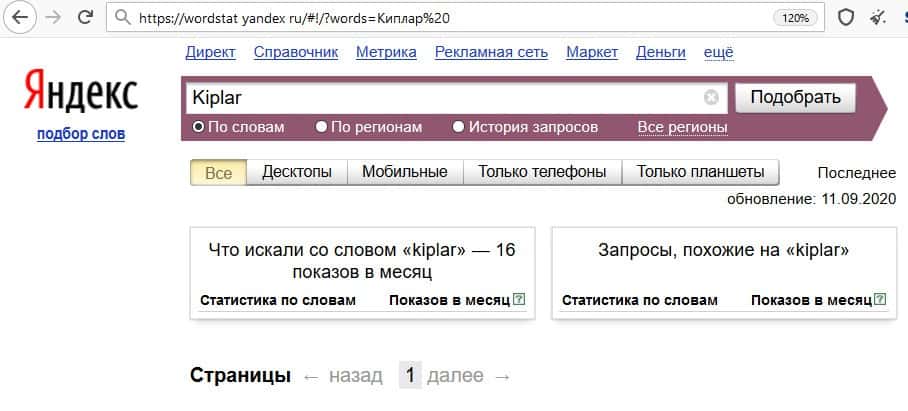Reload the page with the refresh icon
Viewport: 908px width, 411px height.
click(86, 17)
